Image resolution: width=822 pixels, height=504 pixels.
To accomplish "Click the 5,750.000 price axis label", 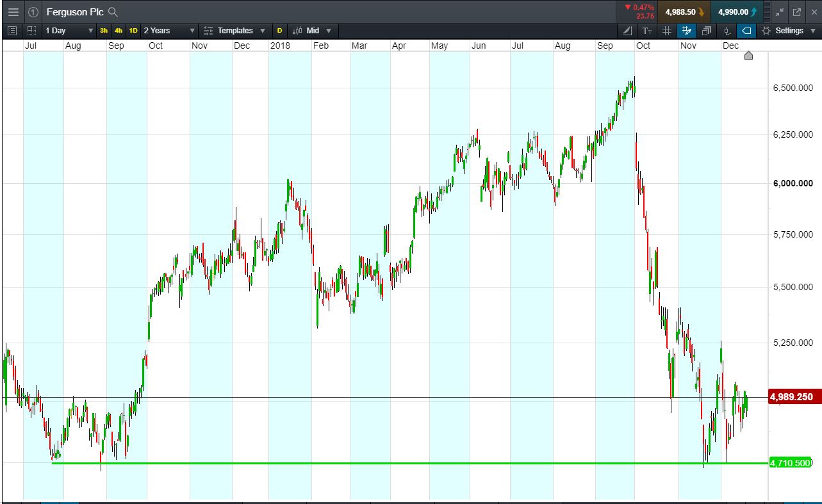I will click(793, 235).
